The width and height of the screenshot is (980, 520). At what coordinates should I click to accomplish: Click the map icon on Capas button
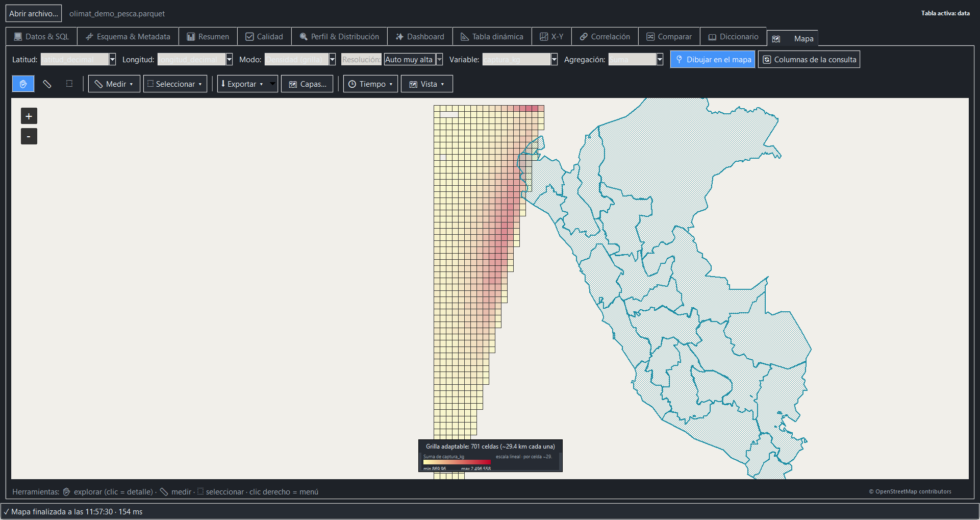293,84
